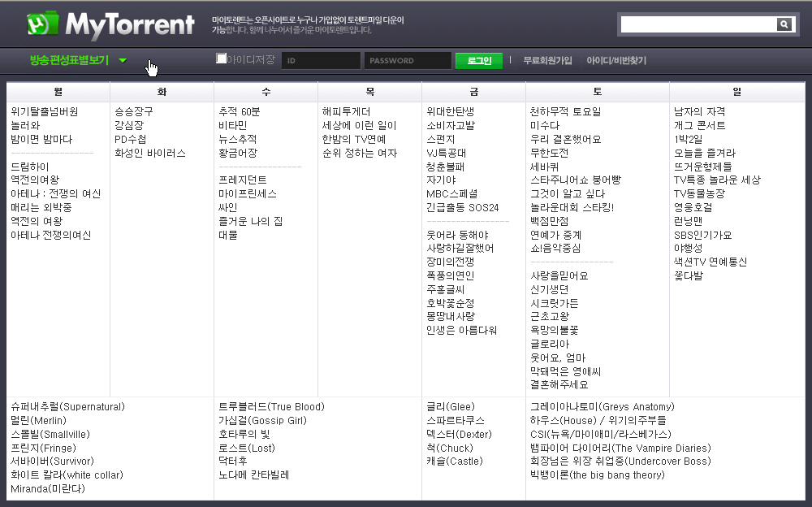Image resolution: width=812 pixels, height=507 pixels.
Task: Select the 토 column header
Action: coord(598,92)
